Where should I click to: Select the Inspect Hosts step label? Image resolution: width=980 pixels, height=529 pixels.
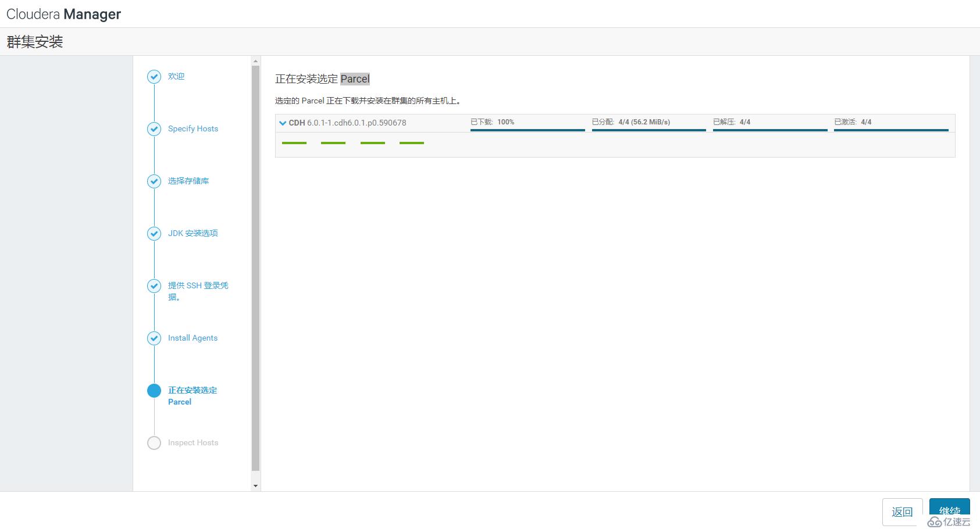pos(193,442)
